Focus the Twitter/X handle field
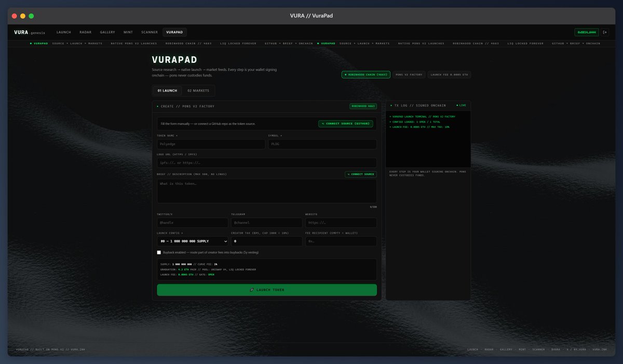 (193, 222)
